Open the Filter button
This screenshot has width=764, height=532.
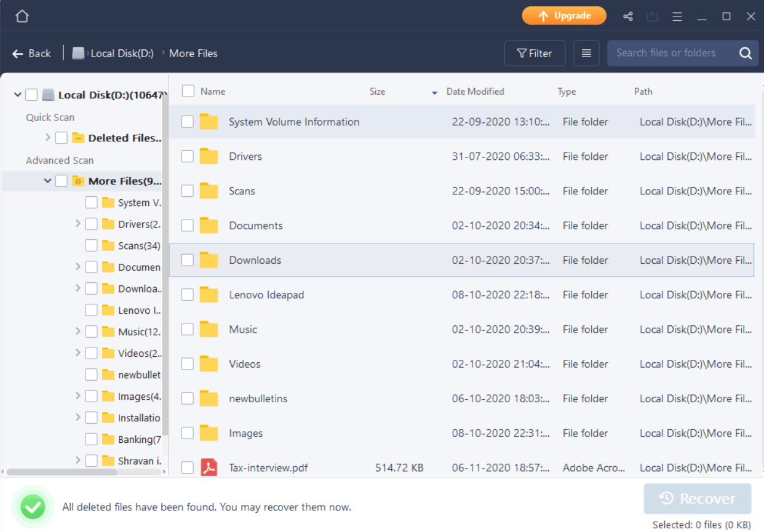(535, 54)
